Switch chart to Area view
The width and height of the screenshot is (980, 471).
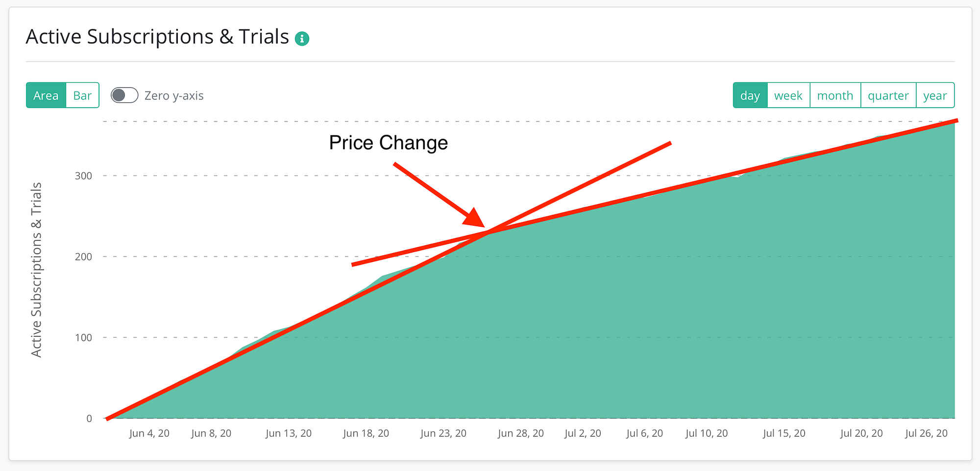pos(46,95)
